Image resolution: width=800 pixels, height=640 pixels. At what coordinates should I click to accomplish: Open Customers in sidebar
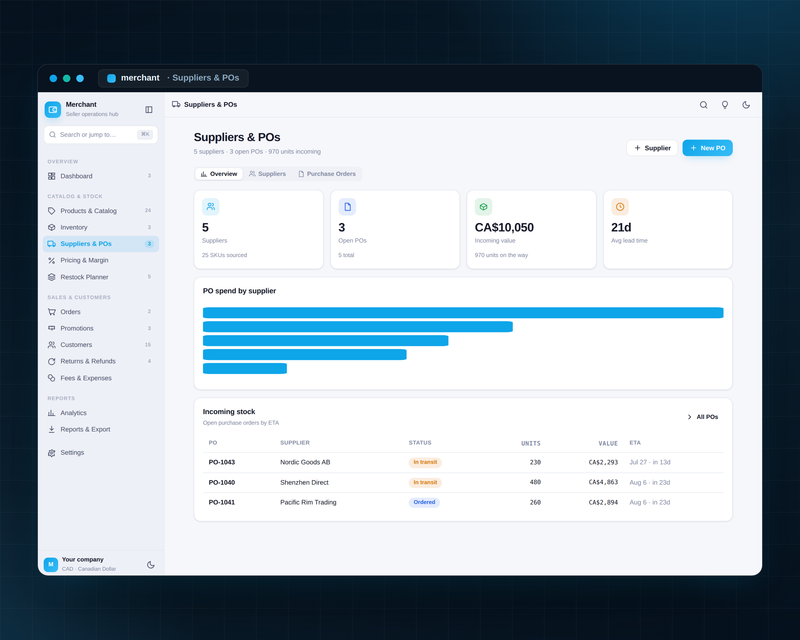[x=101, y=344]
